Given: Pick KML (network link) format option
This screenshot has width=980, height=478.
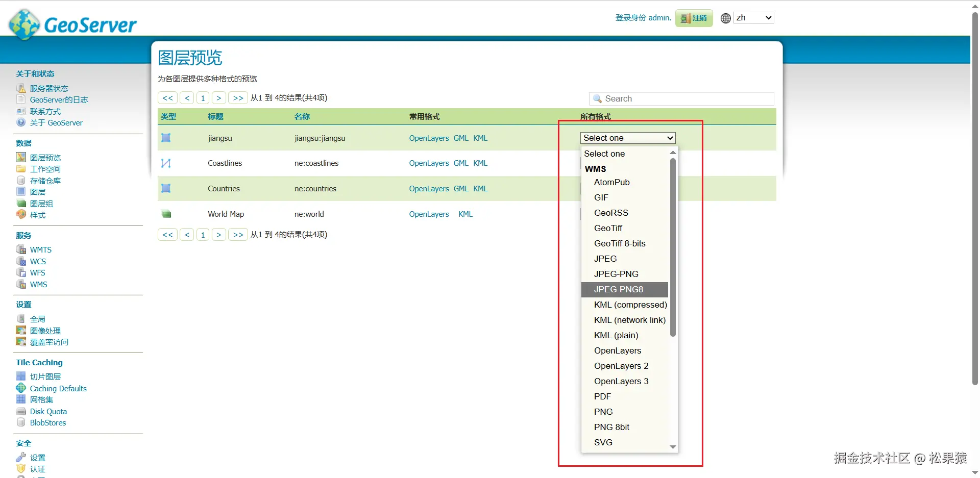Looking at the screenshot, I should click(629, 320).
